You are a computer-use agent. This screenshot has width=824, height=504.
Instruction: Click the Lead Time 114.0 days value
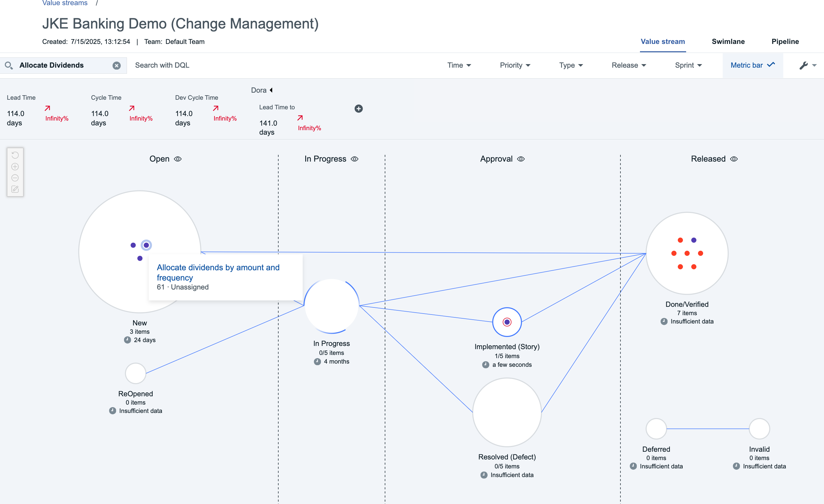point(15,118)
